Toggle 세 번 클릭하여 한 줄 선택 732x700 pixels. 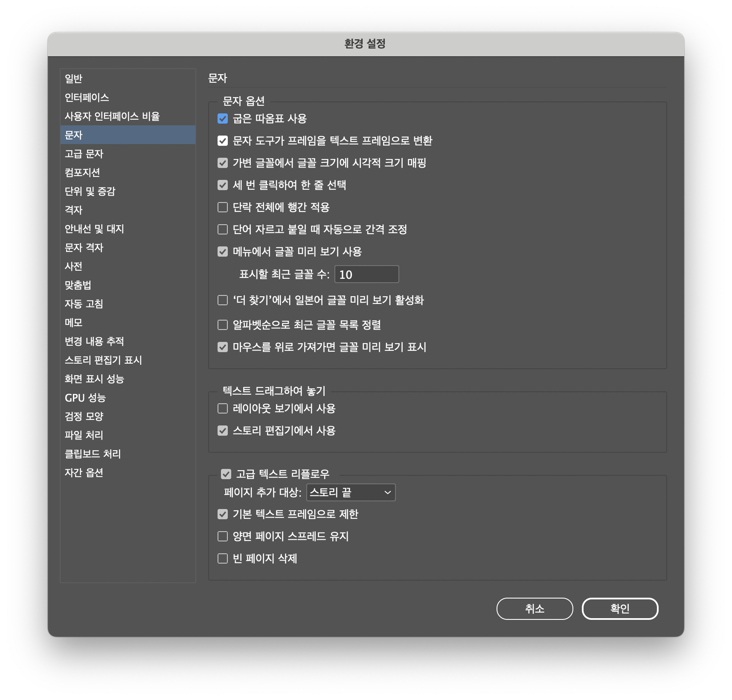(x=223, y=185)
